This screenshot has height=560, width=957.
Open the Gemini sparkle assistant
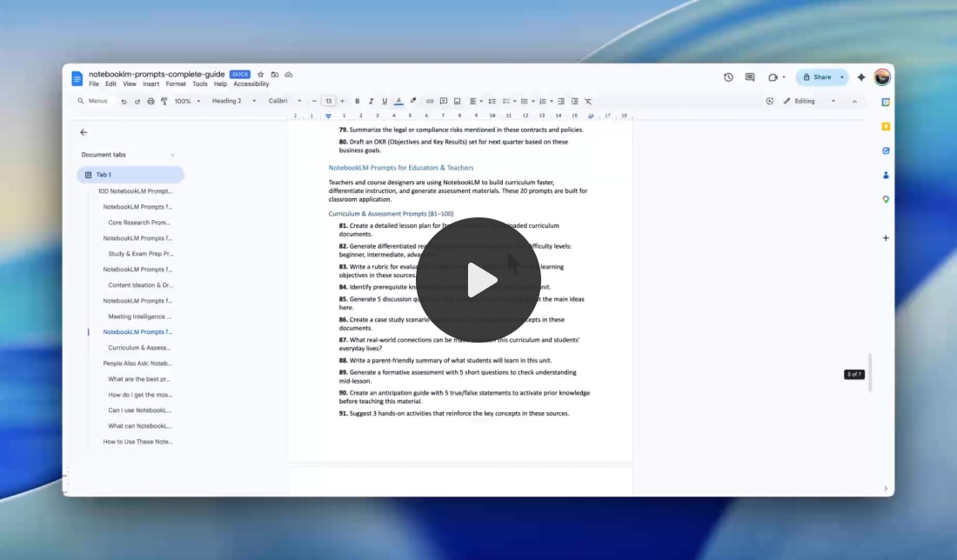[861, 77]
